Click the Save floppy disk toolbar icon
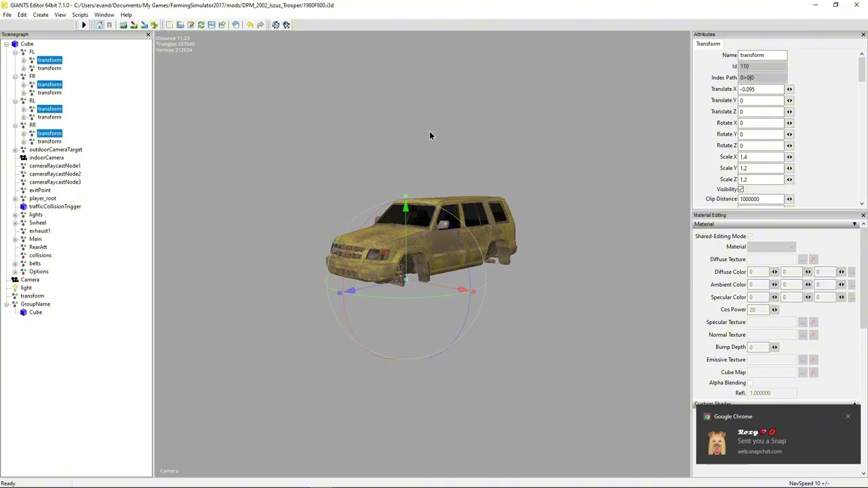Image resolution: width=868 pixels, height=488 pixels. point(212,25)
